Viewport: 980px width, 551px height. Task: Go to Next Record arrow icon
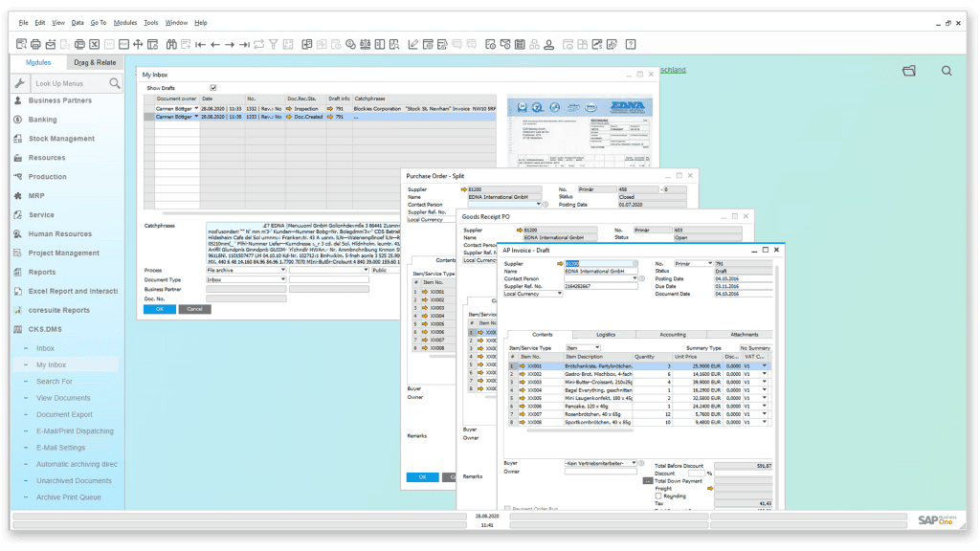click(x=230, y=44)
